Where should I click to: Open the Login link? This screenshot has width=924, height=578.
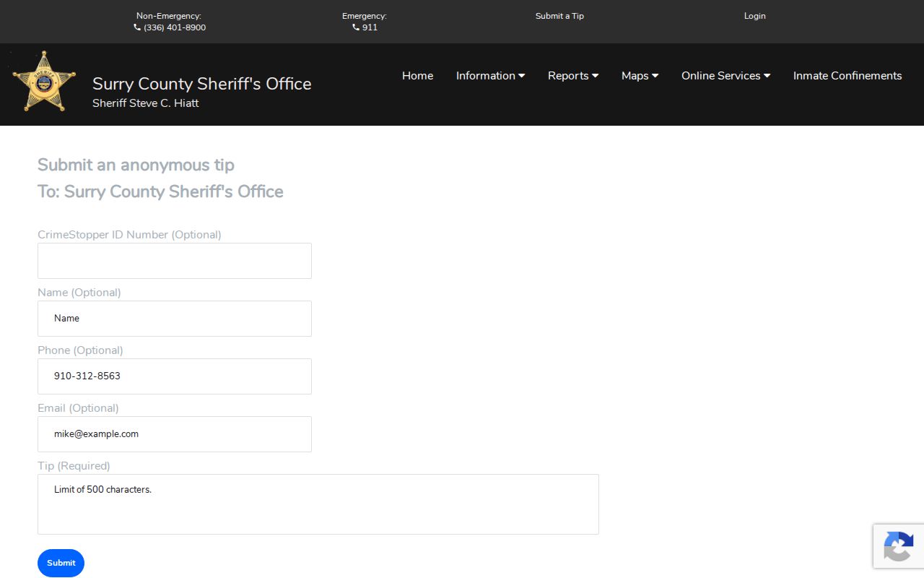(754, 16)
